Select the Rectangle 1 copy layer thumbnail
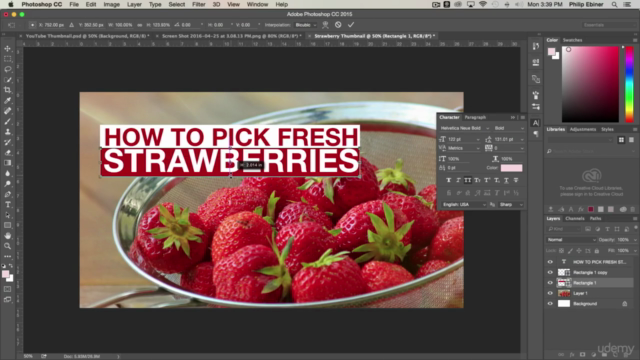Image resolution: width=640 pixels, height=360 pixels. 564,272
